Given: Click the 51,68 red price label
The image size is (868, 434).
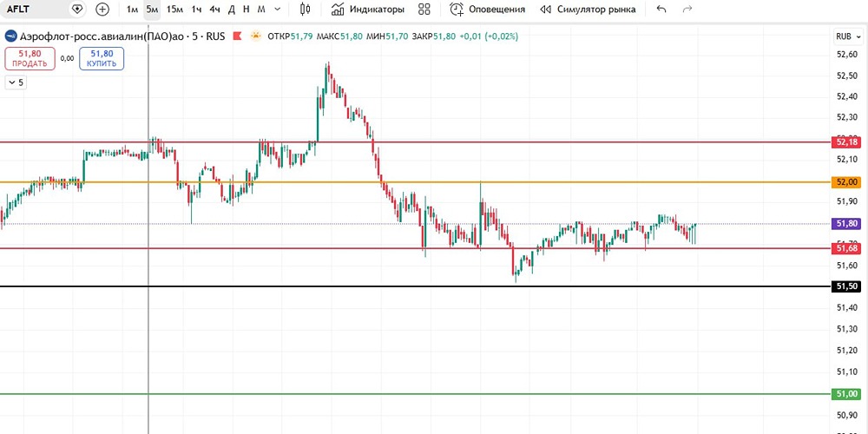Looking at the screenshot, I should (847, 248).
